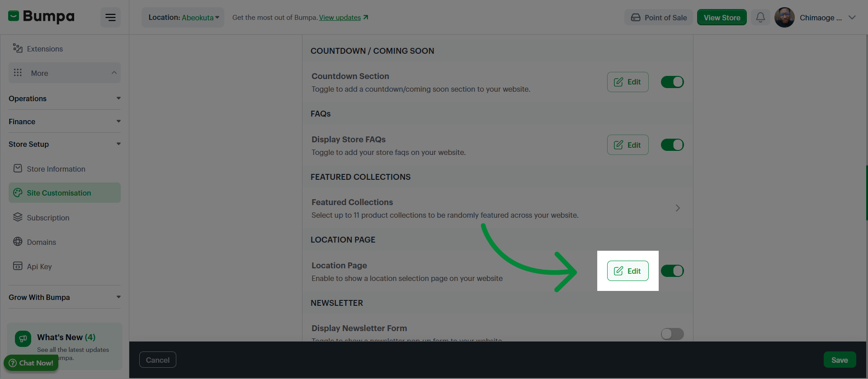The height and width of the screenshot is (379, 868).
Task: Open Featured Collections chevron arrow
Action: point(678,208)
